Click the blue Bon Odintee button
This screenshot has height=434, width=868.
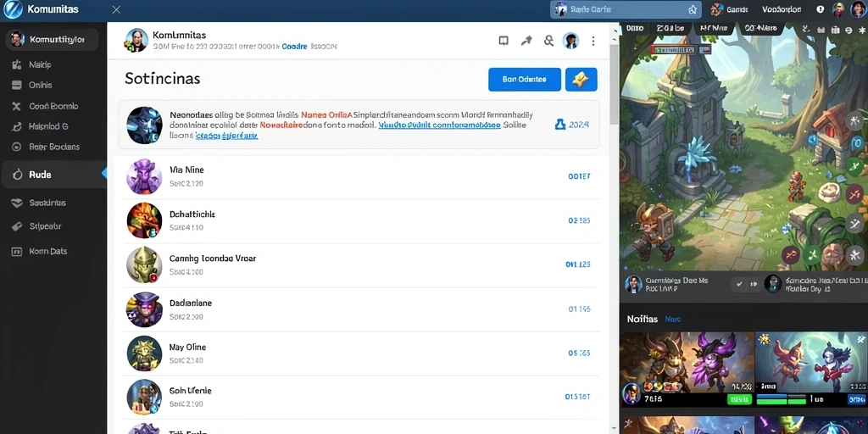(524, 79)
